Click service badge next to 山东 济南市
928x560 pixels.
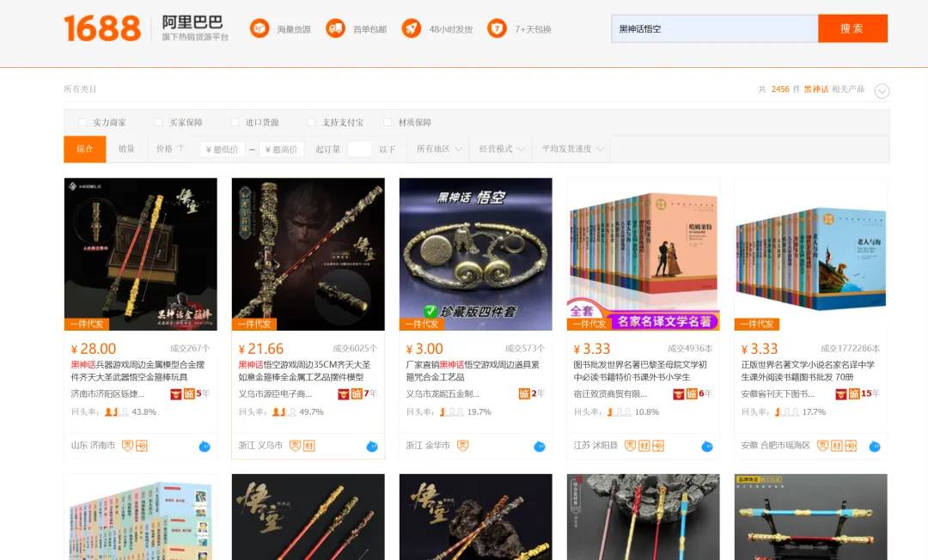tap(127, 445)
